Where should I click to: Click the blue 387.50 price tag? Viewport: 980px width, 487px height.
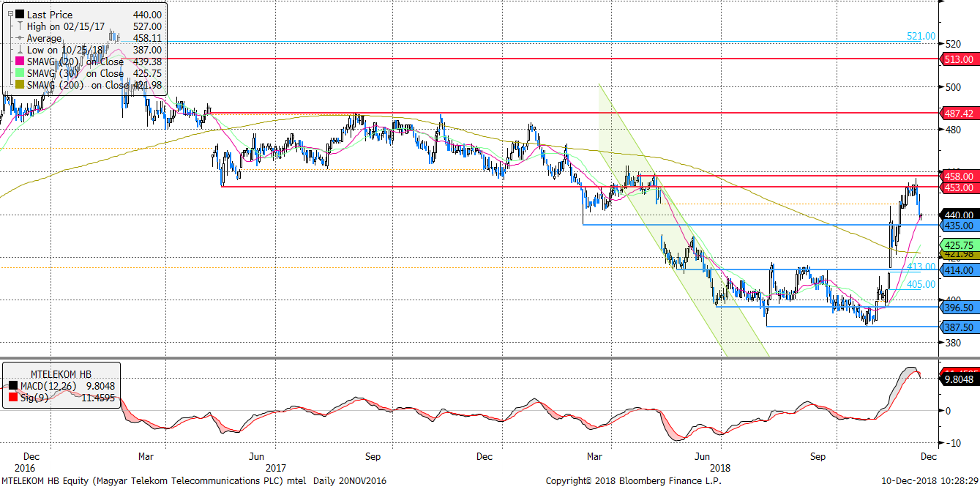tap(959, 327)
